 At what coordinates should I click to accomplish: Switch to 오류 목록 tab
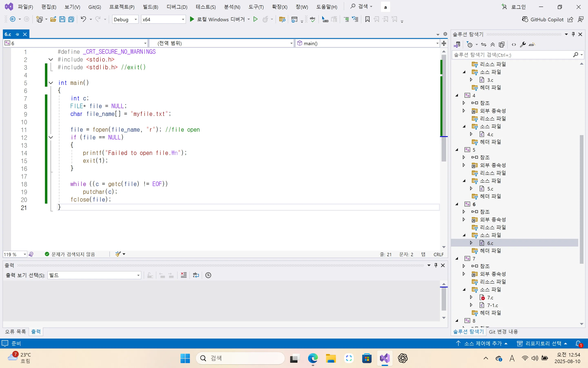tap(15, 331)
